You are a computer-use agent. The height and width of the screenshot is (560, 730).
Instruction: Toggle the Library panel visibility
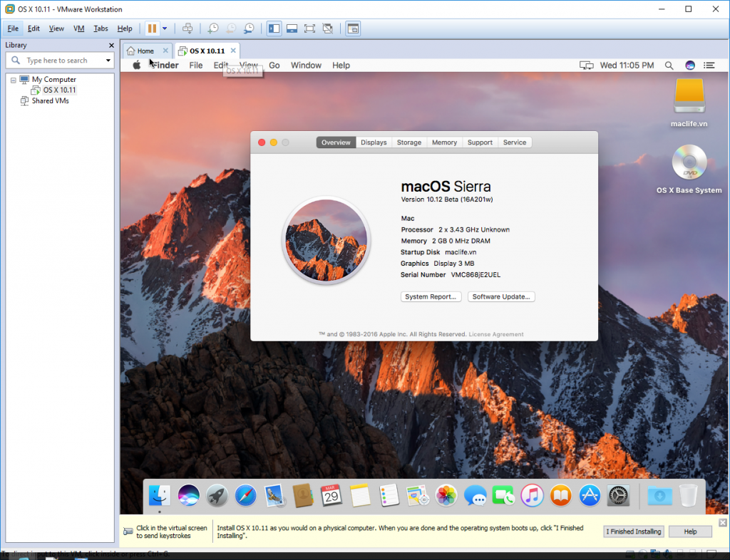pos(274,28)
